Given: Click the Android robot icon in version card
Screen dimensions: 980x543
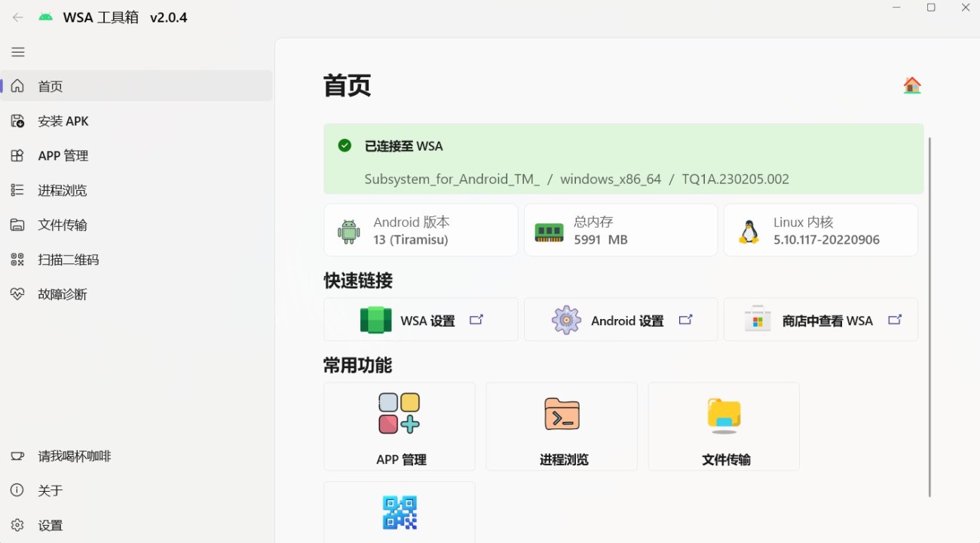Looking at the screenshot, I should click(349, 231).
